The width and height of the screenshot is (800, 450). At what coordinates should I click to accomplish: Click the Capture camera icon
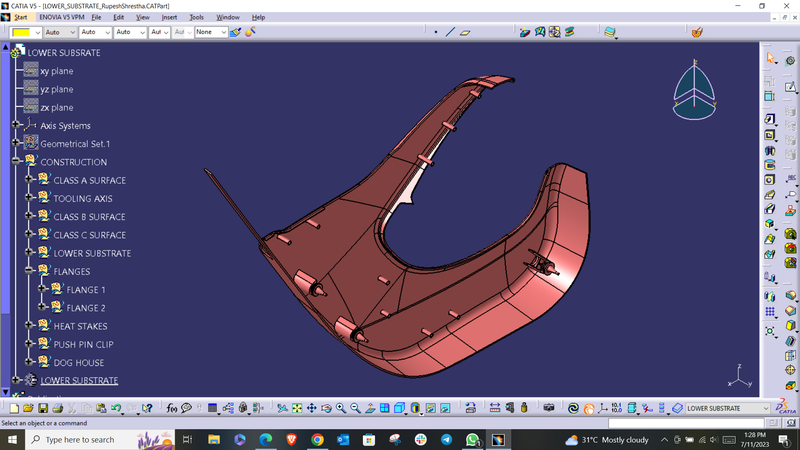coord(549,408)
